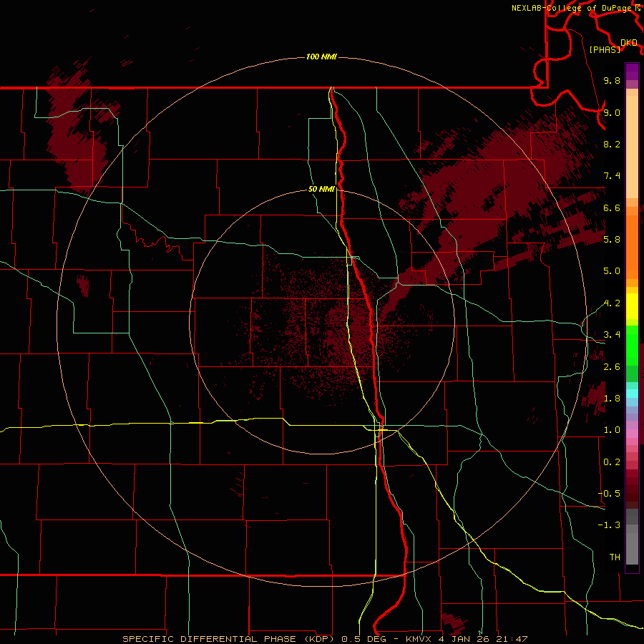Pick the cyan band on the color scale

pos(632,394)
